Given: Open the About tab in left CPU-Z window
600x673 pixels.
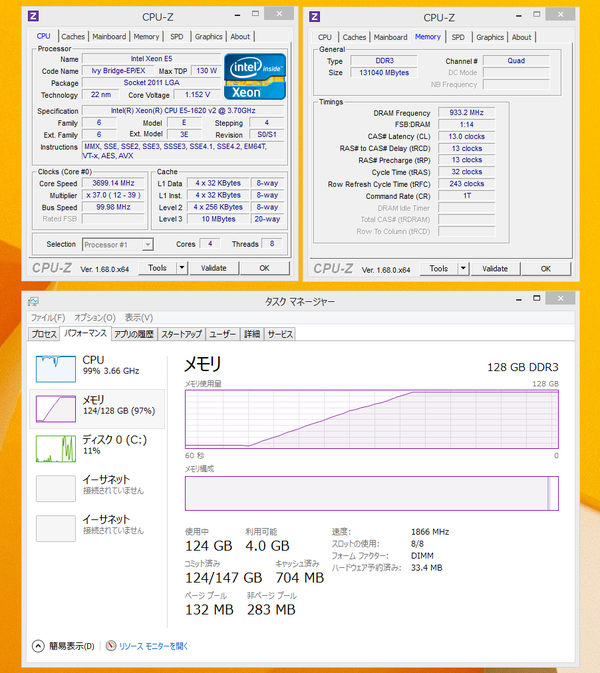Looking at the screenshot, I should [240, 36].
